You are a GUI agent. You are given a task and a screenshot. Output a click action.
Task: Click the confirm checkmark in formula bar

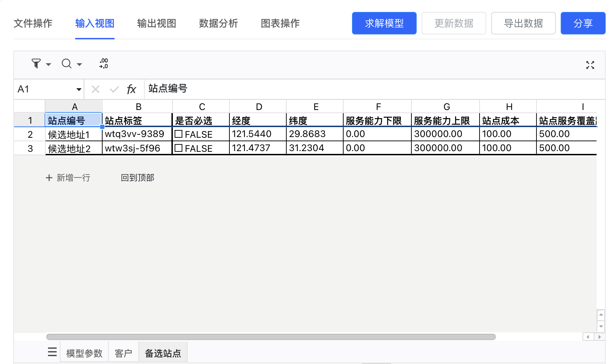click(114, 89)
